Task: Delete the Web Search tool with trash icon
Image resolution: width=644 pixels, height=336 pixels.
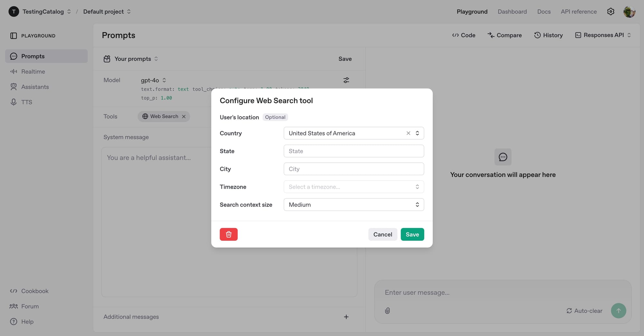Action: click(229, 234)
